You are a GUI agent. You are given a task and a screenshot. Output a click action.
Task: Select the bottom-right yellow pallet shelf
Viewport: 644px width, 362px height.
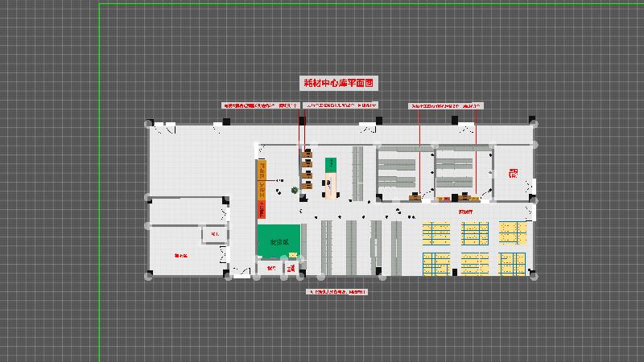tap(512, 262)
